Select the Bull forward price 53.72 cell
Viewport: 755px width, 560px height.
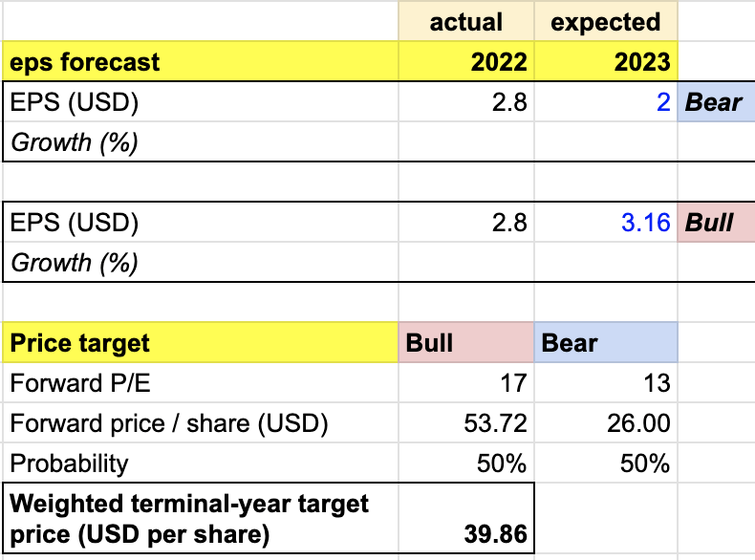click(x=466, y=423)
